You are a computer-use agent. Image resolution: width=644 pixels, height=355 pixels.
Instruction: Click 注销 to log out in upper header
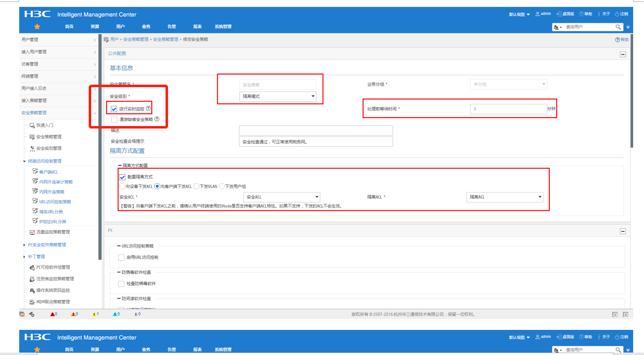click(622, 14)
